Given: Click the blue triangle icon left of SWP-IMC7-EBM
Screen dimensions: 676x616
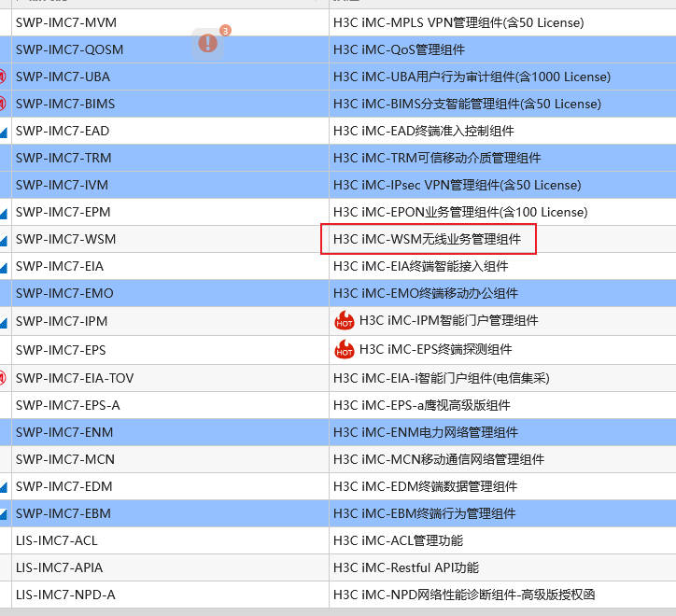Looking at the screenshot, I should [4, 515].
